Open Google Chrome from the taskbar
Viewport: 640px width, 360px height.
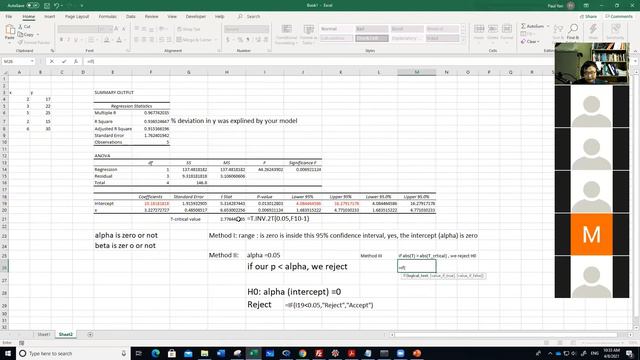302,353
